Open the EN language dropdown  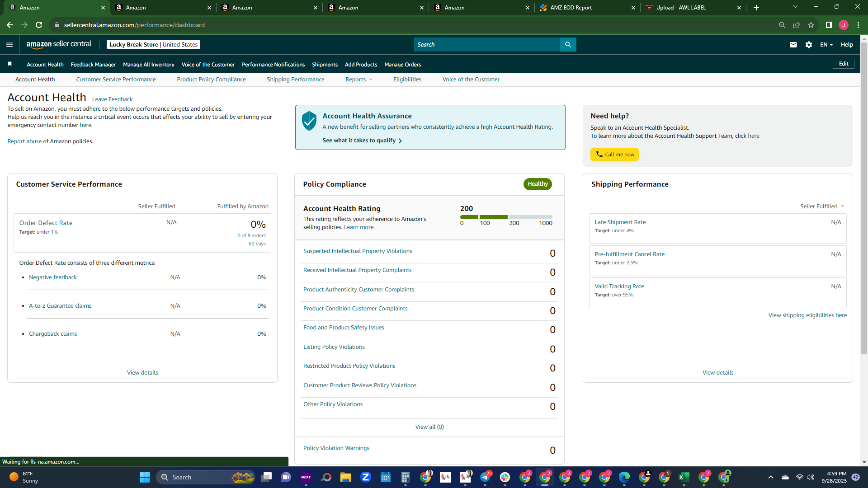click(826, 45)
